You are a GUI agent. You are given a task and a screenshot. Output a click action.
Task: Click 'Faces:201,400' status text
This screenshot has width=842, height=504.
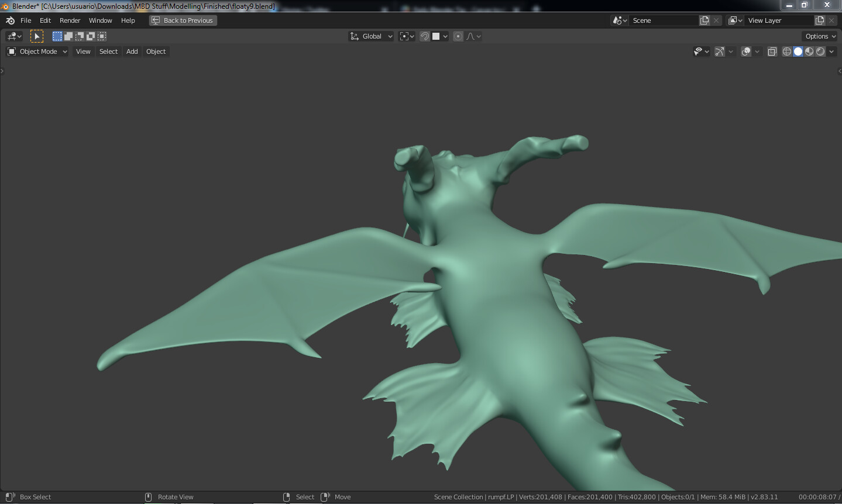click(x=590, y=497)
